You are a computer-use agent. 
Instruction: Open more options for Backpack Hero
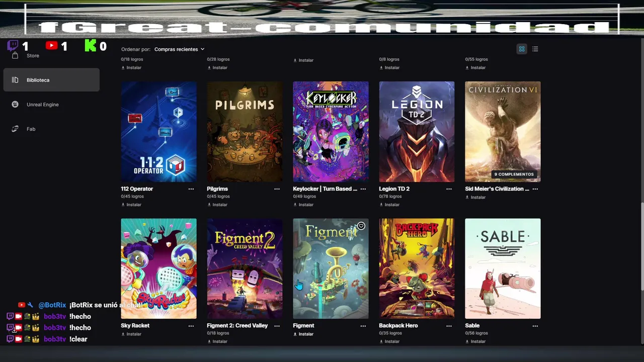449,326
